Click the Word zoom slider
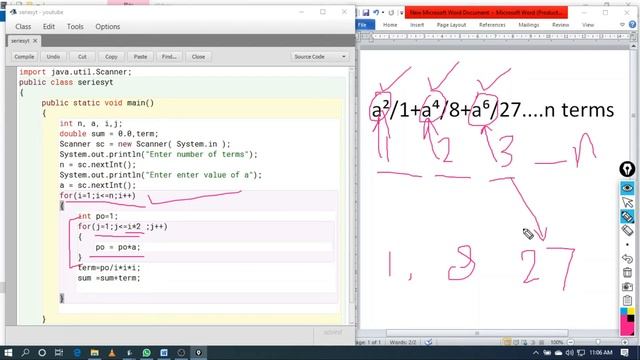The image size is (640, 360). pyautogui.click(x=598, y=342)
